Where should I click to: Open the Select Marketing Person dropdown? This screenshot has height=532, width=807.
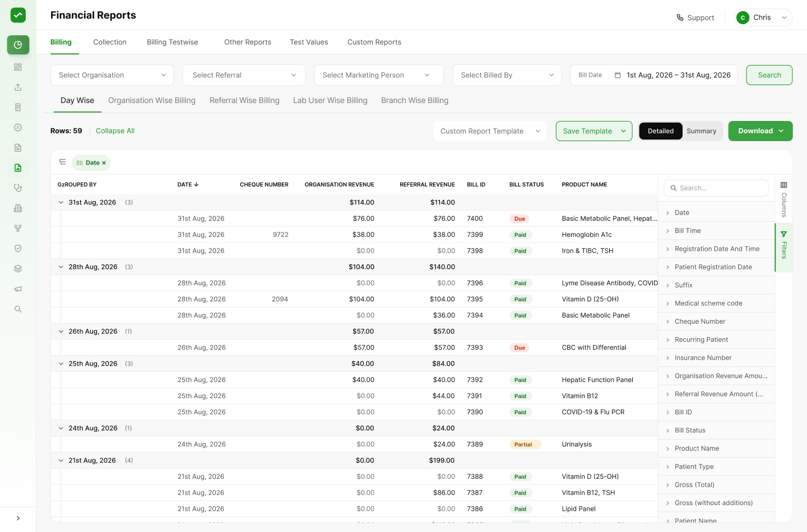point(379,75)
